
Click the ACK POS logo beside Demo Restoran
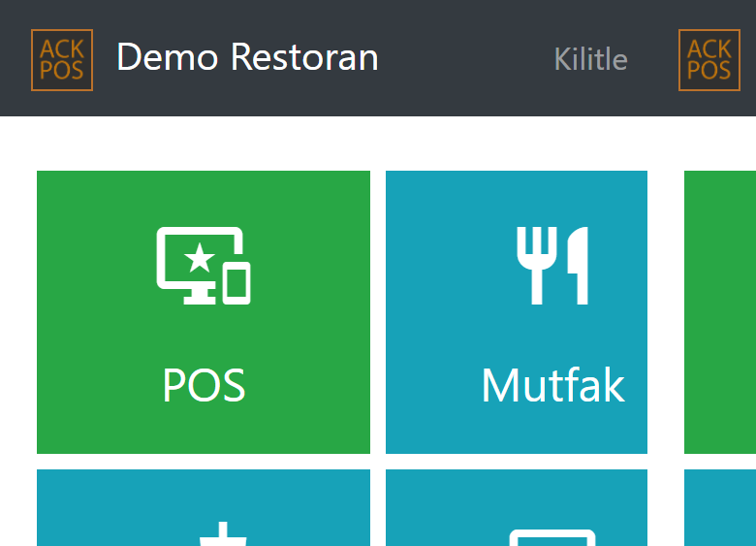pos(62,60)
